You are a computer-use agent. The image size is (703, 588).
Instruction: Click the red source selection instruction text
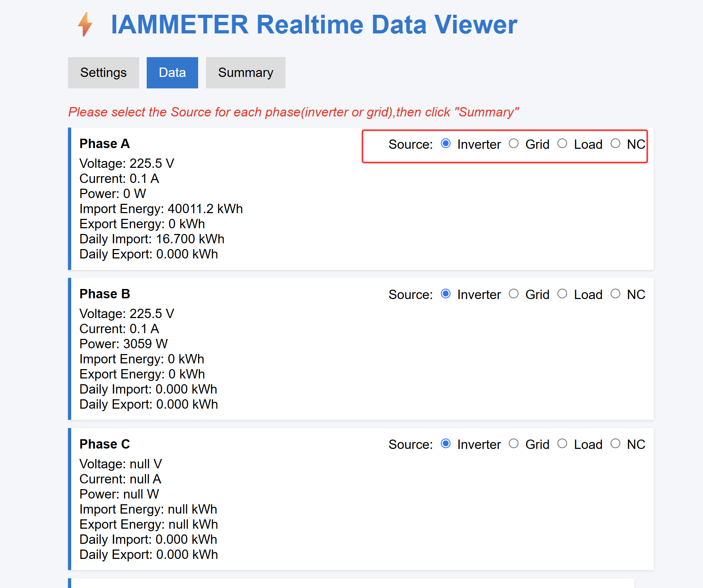click(x=293, y=112)
